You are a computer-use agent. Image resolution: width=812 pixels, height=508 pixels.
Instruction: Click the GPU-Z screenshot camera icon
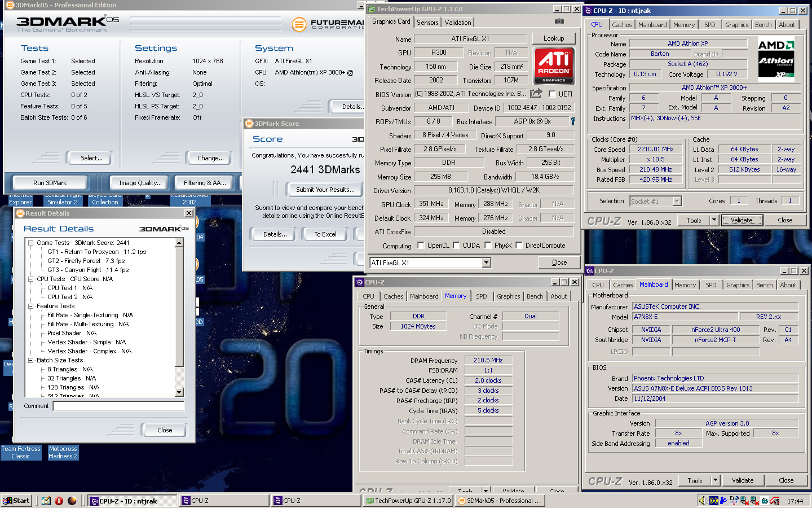(559, 21)
